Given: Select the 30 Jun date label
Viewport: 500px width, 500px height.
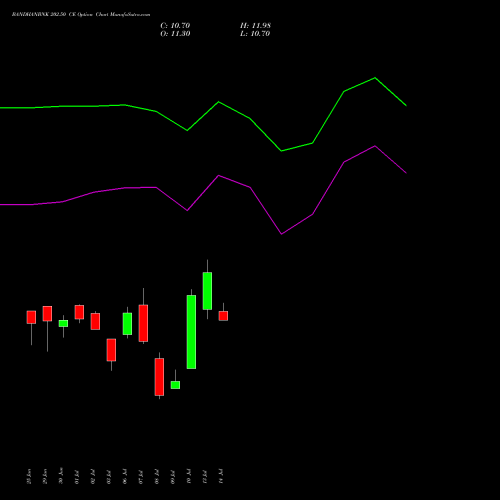Looking at the screenshot, I should click(61, 476).
